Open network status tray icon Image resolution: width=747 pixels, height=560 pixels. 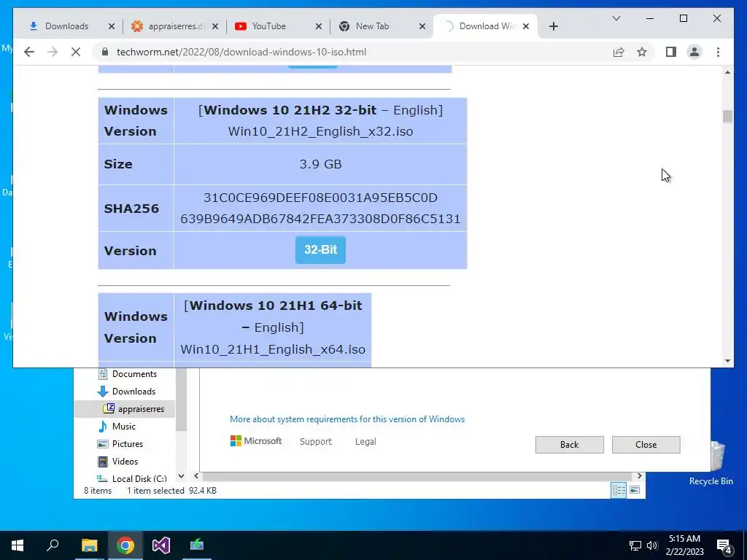click(x=635, y=545)
